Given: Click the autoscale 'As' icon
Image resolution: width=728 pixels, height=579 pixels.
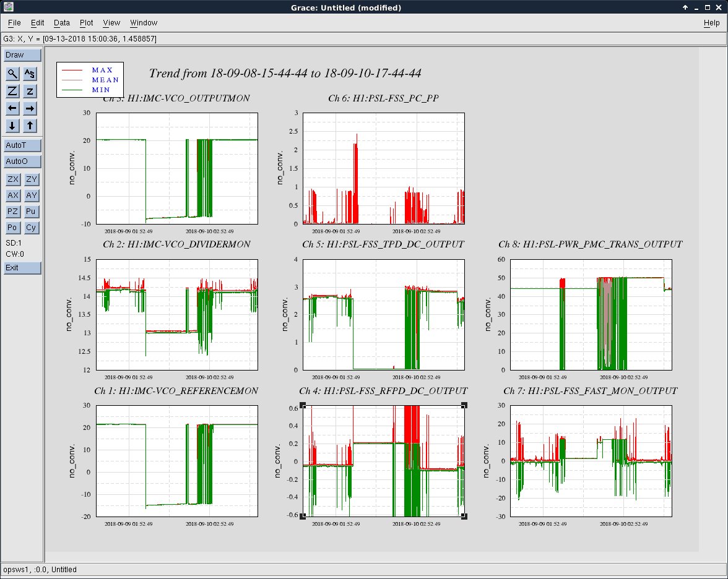Looking at the screenshot, I should pos(30,73).
